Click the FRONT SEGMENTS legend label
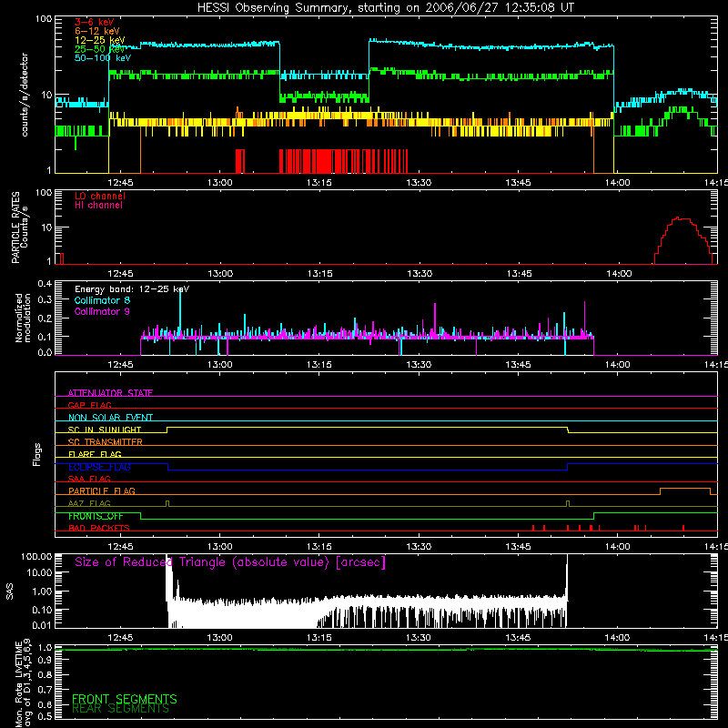This screenshot has height=728, width=728. click(125, 699)
